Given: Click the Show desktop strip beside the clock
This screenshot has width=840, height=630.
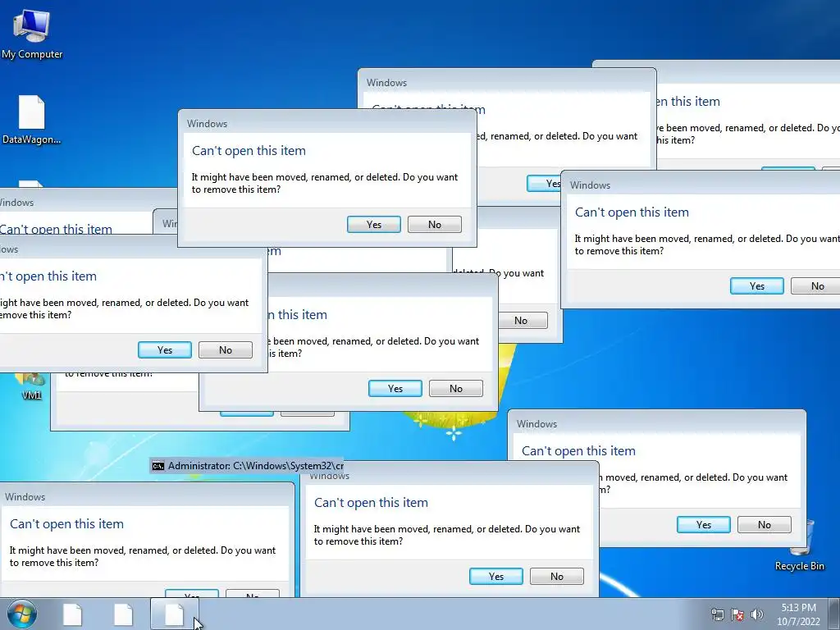Looking at the screenshot, I should 835,614.
